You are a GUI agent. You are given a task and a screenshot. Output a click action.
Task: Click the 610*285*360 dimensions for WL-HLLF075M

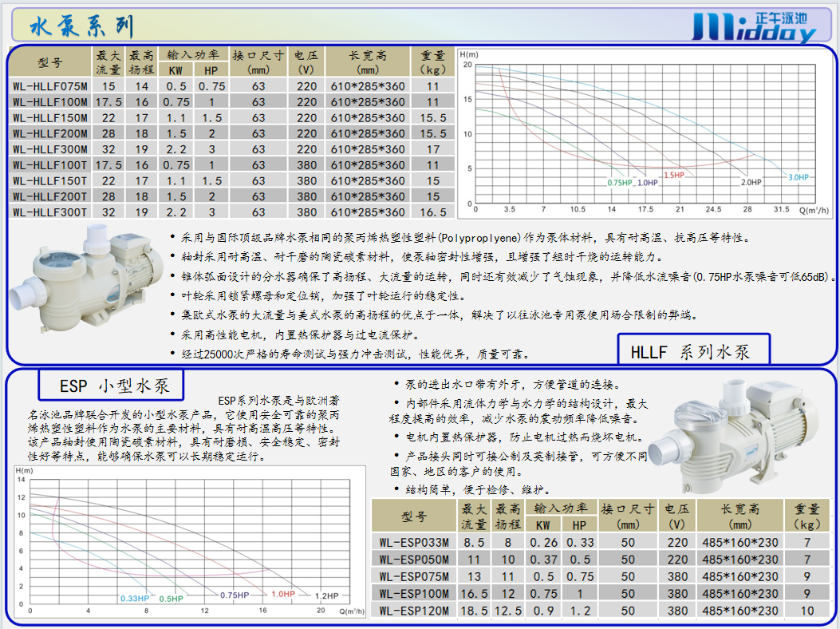click(368, 85)
